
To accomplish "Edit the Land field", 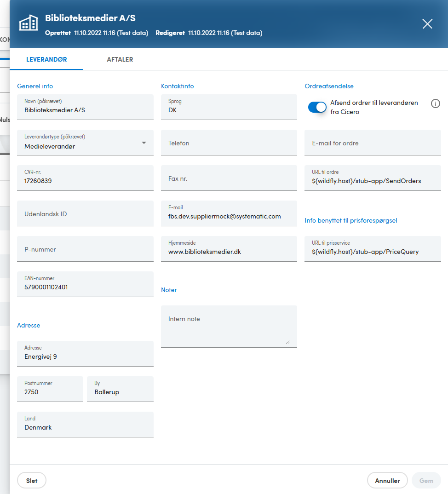I will 85,425.
